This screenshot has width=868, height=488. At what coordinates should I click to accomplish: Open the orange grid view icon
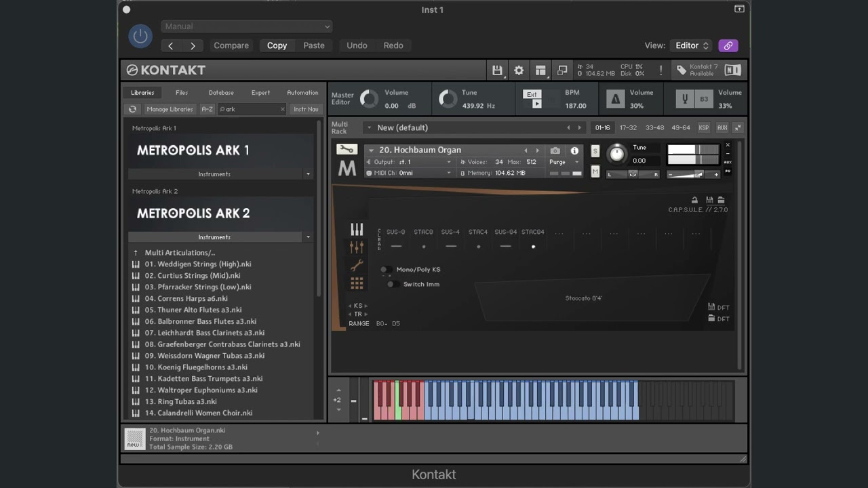[357, 283]
